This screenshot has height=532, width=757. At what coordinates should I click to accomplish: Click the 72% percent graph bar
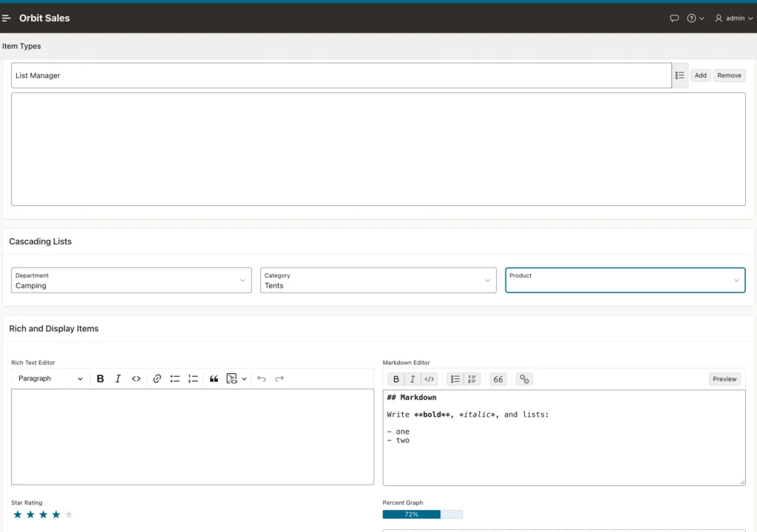[x=422, y=514]
